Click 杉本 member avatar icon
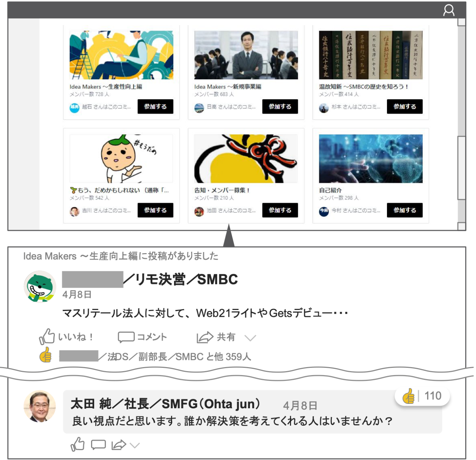Viewport: 476px width, 460px height. (324, 108)
